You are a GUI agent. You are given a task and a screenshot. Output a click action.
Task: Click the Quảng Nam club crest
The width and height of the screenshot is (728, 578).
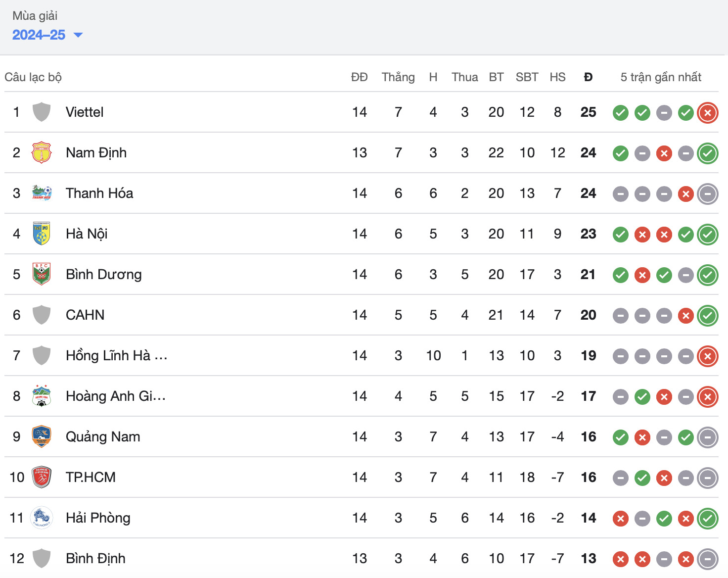pos(42,436)
